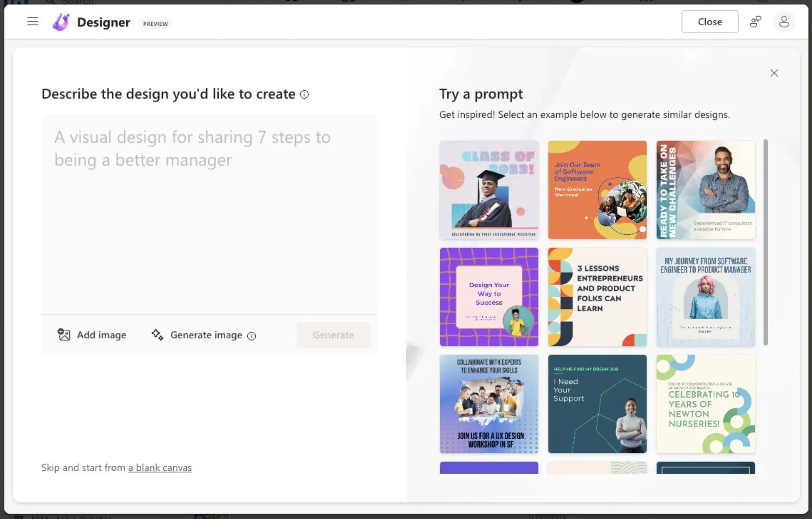
Task: Click the Generate button
Action: point(333,334)
